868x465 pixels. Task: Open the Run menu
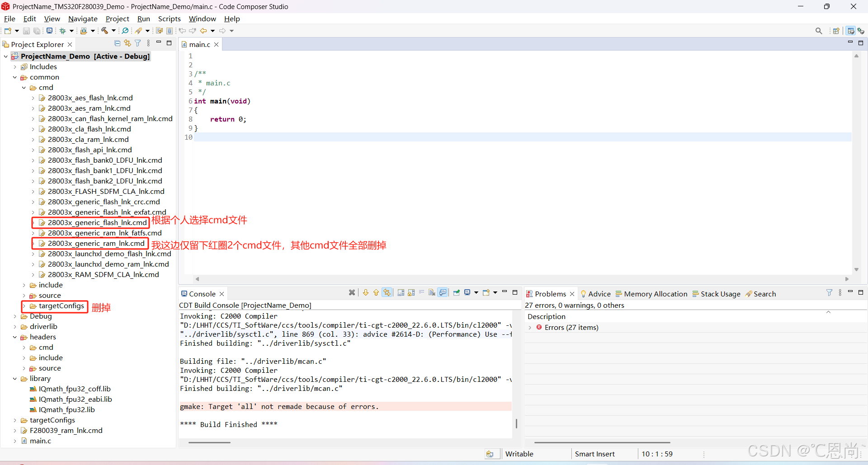(x=144, y=19)
